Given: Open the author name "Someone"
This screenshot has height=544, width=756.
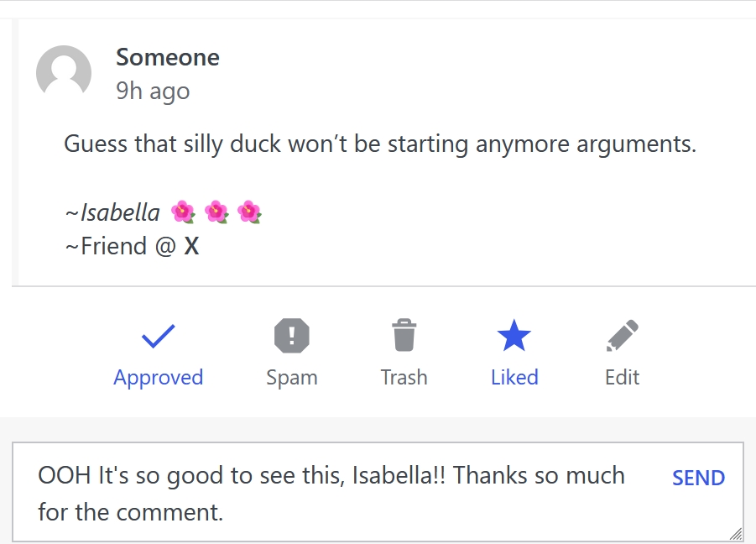Looking at the screenshot, I should 168,57.
